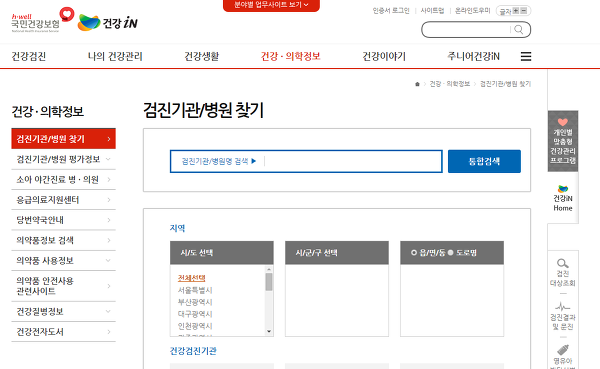Open 건강전자도서 sidebar item
The image size is (600, 369).
click(64, 331)
